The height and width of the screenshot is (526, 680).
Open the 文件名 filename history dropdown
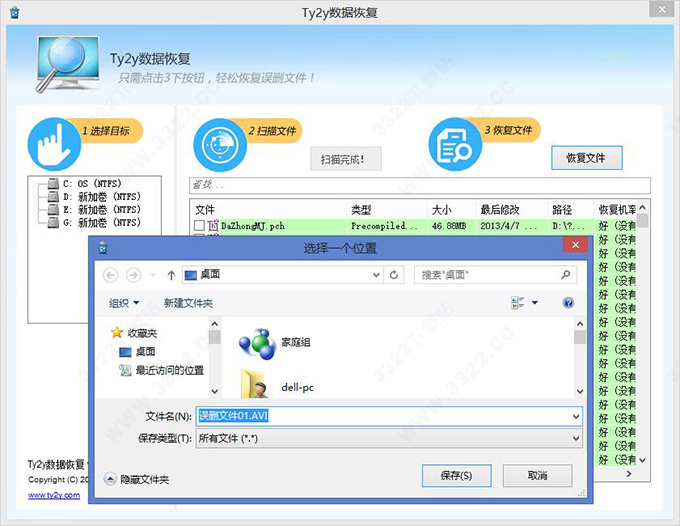(575, 416)
